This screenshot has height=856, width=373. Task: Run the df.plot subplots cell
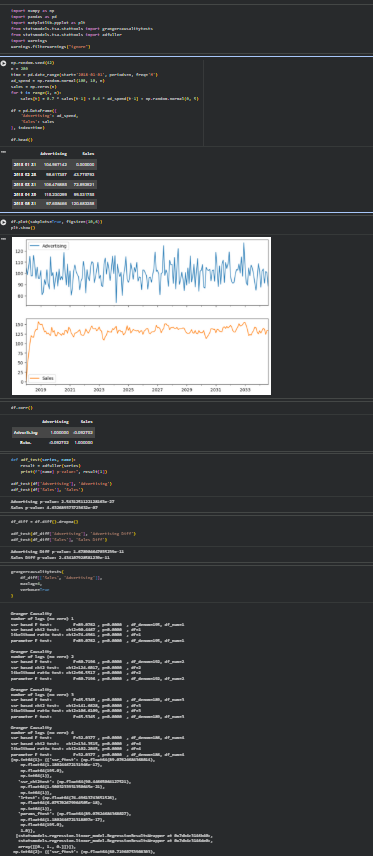click(x=4, y=222)
